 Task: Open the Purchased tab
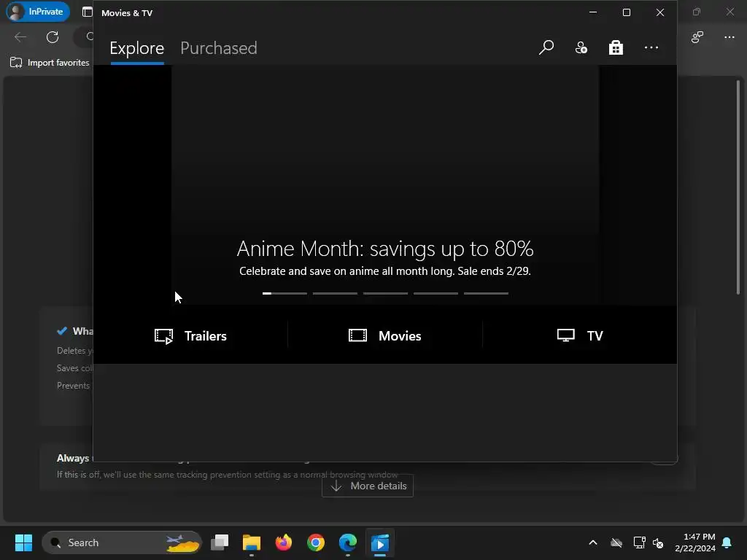click(219, 48)
